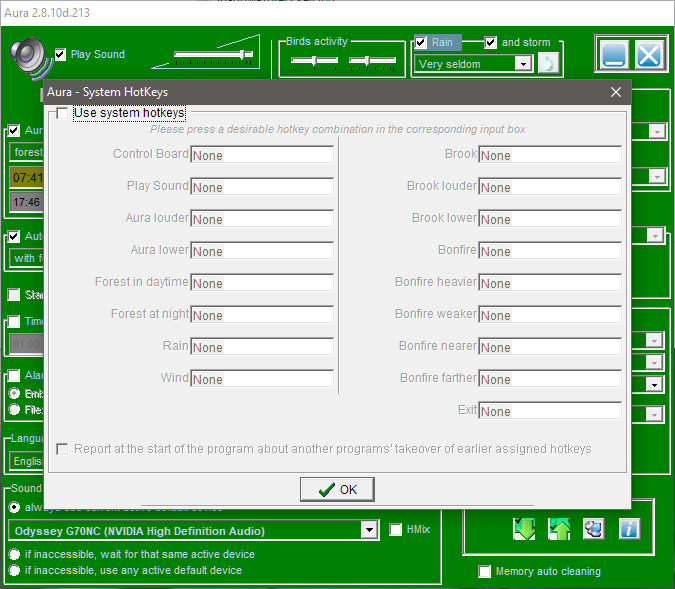
Task: Minimize Aura with the blue minimize icon
Action: [614, 53]
